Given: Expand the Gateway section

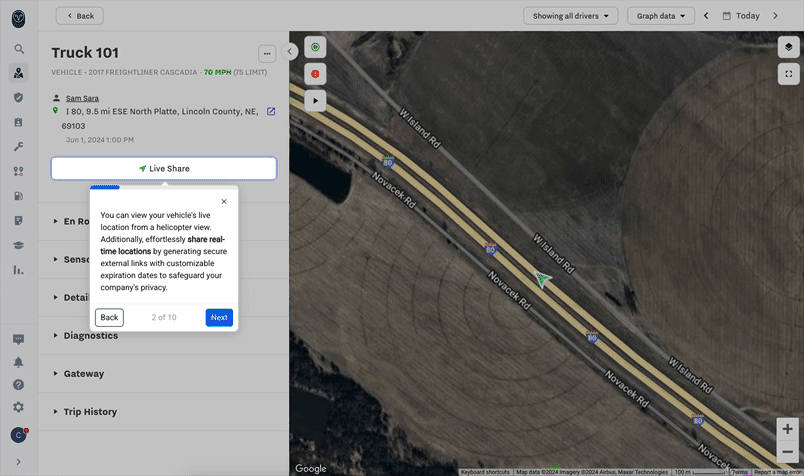Looking at the screenshot, I should [84, 374].
